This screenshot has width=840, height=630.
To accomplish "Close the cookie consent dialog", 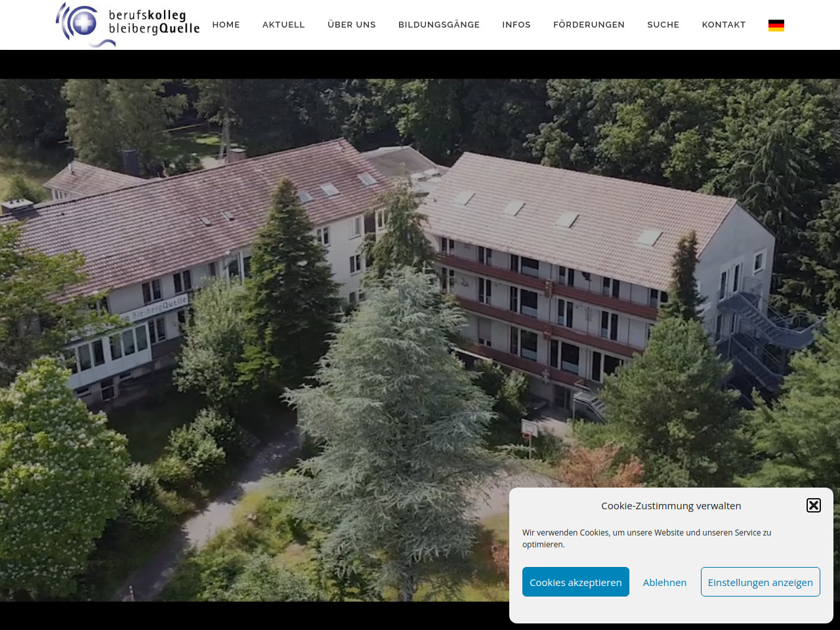I will coord(814,505).
